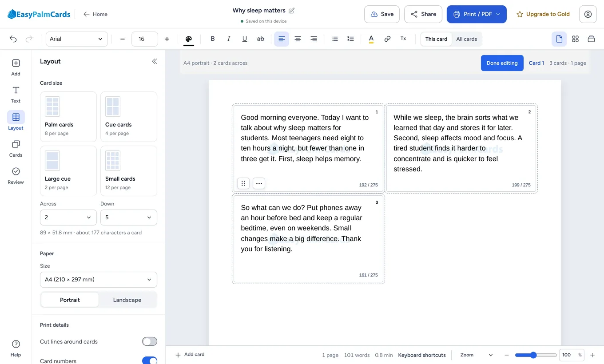The width and height of the screenshot is (604, 364).
Task: Click the Share button
Action: (423, 14)
